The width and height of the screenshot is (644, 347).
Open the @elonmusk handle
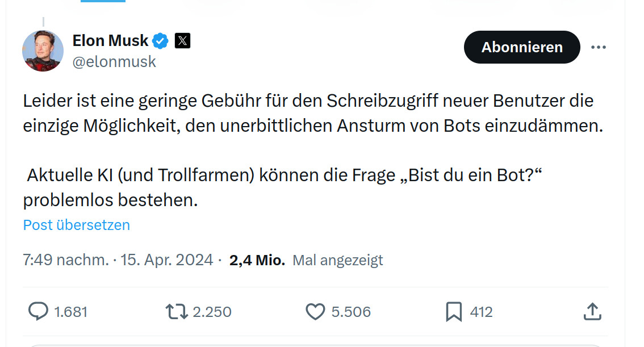click(x=115, y=61)
